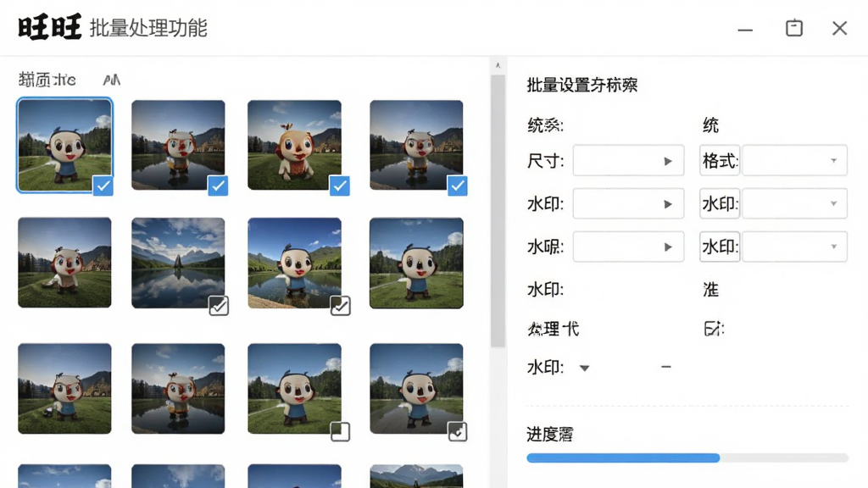The image size is (868, 488).
Task: Uncheck the highlighted first thumbnail's blue checkbox
Action: (x=103, y=186)
